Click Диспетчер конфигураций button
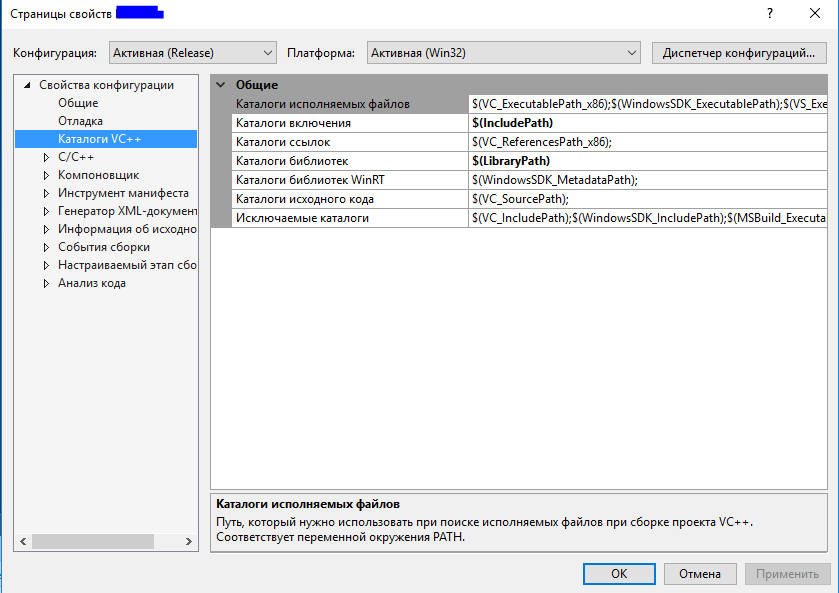The width and height of the screenshot is (839, 593). [x=739, y=52]
